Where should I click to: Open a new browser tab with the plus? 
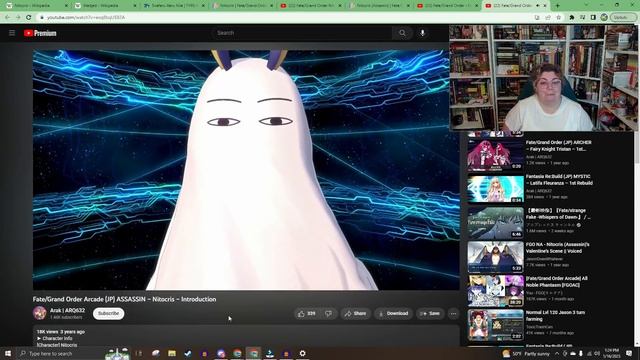click(558, 6)
